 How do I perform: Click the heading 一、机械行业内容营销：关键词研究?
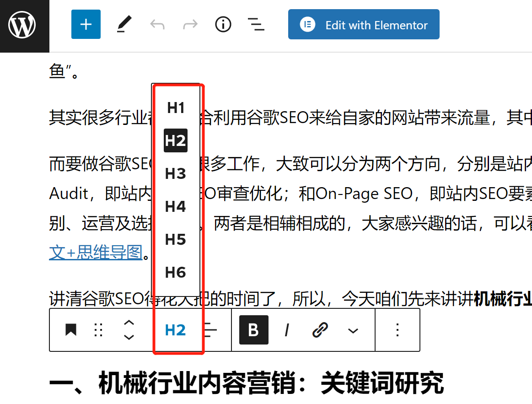click(247, 383)
